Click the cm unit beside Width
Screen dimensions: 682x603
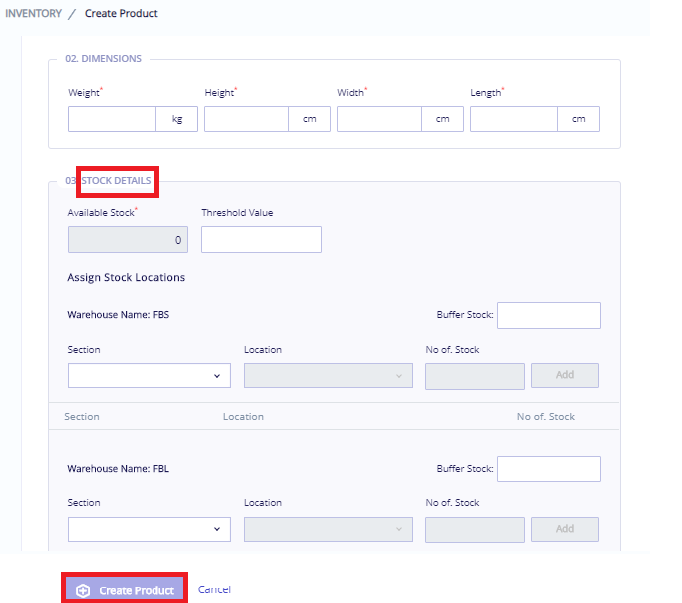[x=443, y=119]
